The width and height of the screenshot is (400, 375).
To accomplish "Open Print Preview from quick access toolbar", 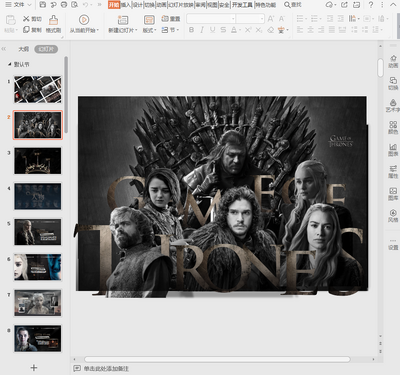I will pyautogui.click(x=75, y=5).
